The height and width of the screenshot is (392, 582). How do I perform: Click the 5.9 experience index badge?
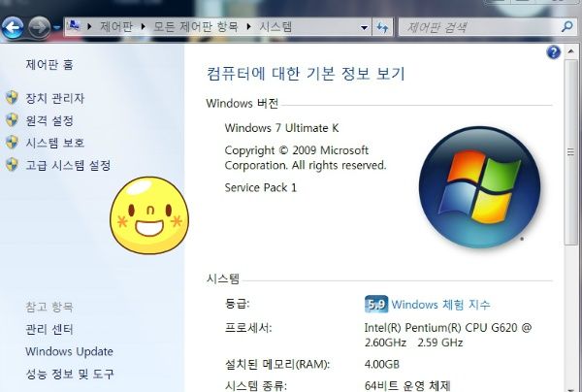pos(376,305)
